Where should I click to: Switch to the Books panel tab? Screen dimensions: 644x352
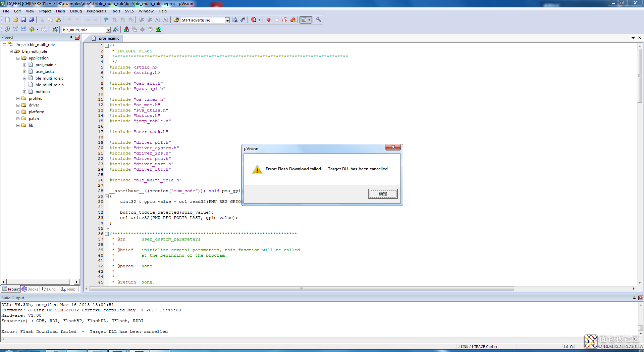click(30, 289)
